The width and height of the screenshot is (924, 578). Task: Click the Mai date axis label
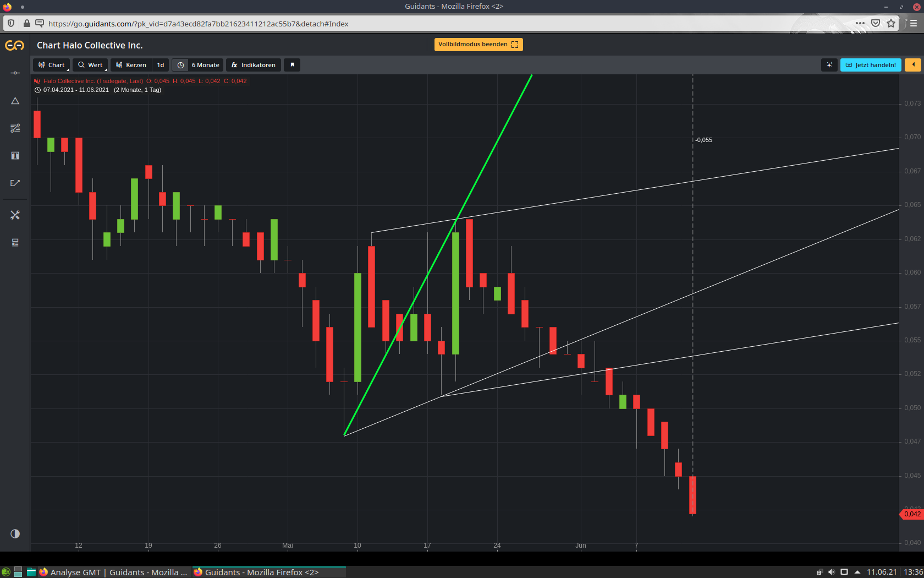(288, 546)
